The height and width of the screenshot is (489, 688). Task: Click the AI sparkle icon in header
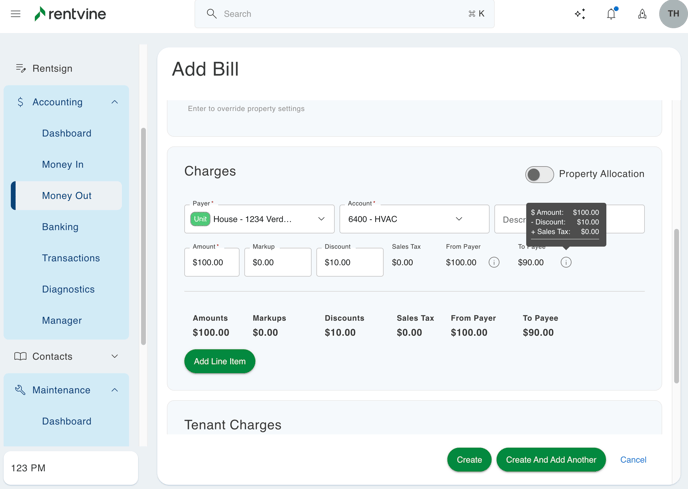click(x=580, y=14)
